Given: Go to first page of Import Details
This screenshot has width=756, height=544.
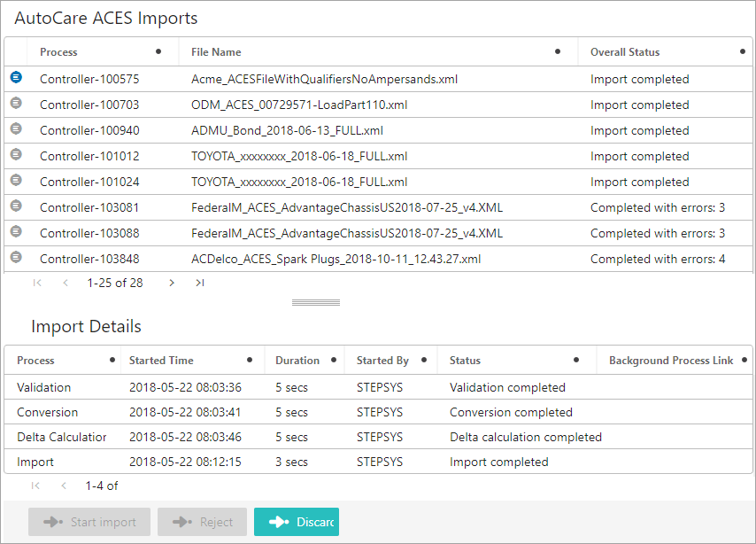Looking at the screenshot, I should point(35,486).
